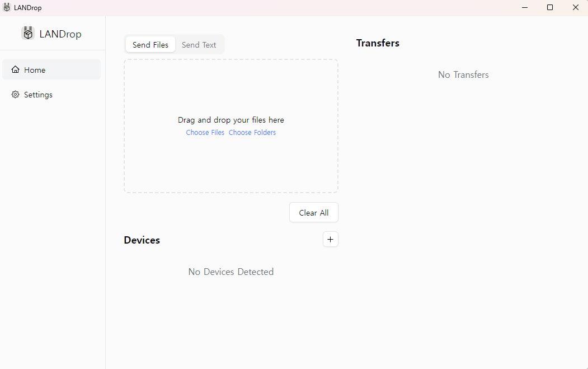This screenshot has width=588, height=369.
Task: Click the Home house icon
Action: (15, 69)
